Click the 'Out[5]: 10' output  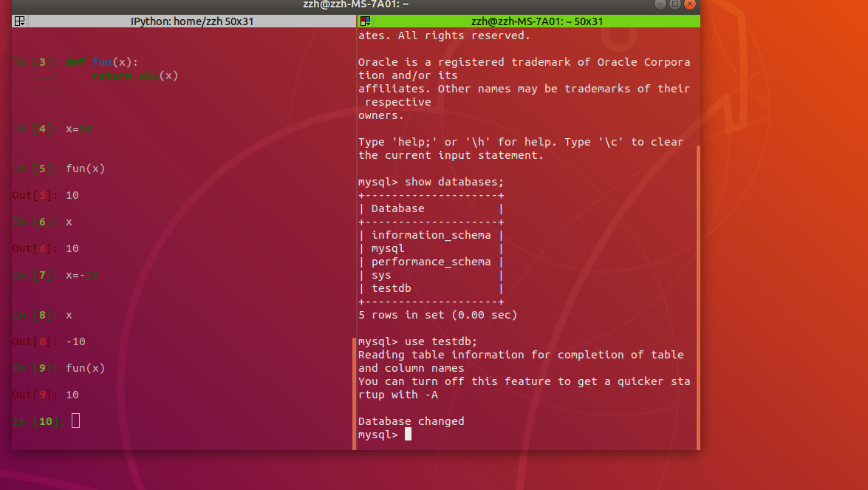45,195
